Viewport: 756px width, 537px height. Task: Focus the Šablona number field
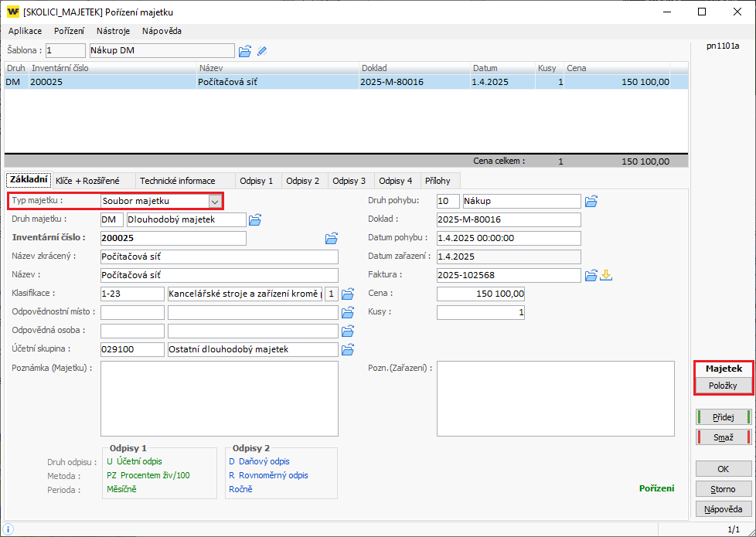tap(66, 51)
